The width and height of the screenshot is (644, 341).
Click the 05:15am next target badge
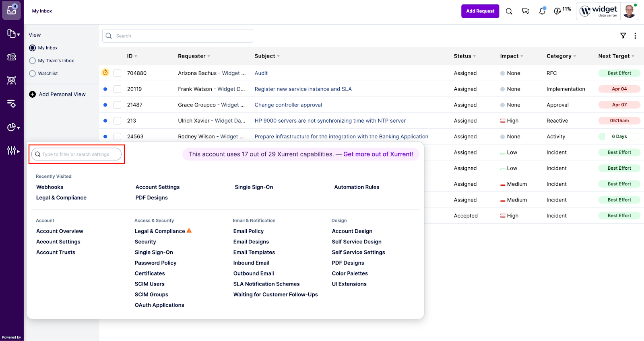coord(619,121)
